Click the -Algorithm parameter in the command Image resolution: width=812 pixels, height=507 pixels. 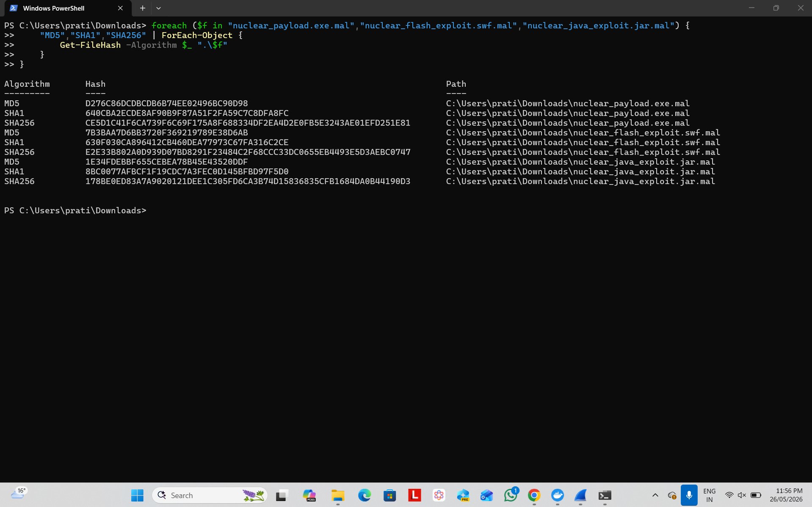[x=151, y=45]
